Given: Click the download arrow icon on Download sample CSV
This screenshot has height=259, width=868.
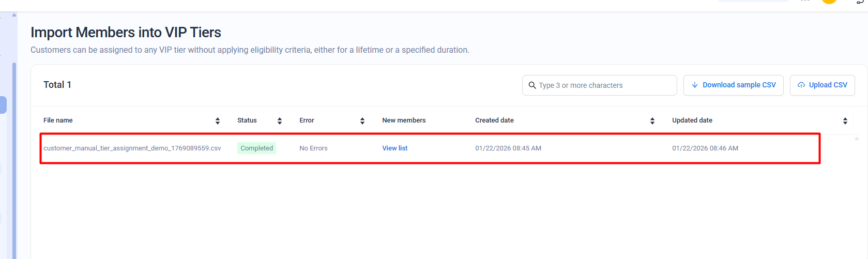Looking at the screenshot, I should tap(695, 85).
